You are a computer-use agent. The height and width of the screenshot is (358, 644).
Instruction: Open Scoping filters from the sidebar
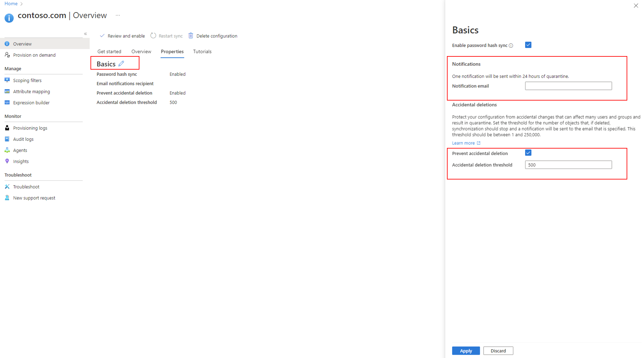point(27,80)
